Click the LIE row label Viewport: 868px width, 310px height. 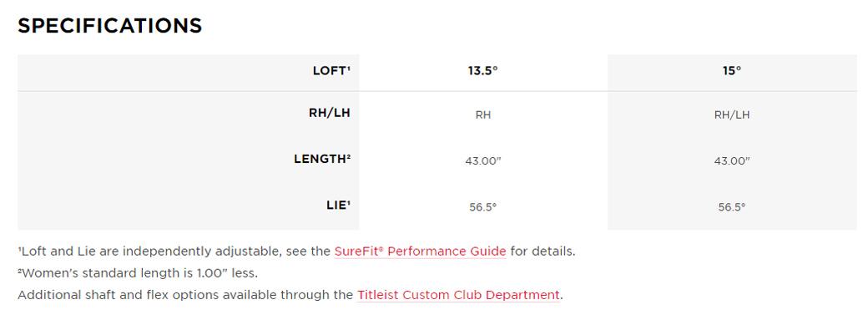click(337, 205)
